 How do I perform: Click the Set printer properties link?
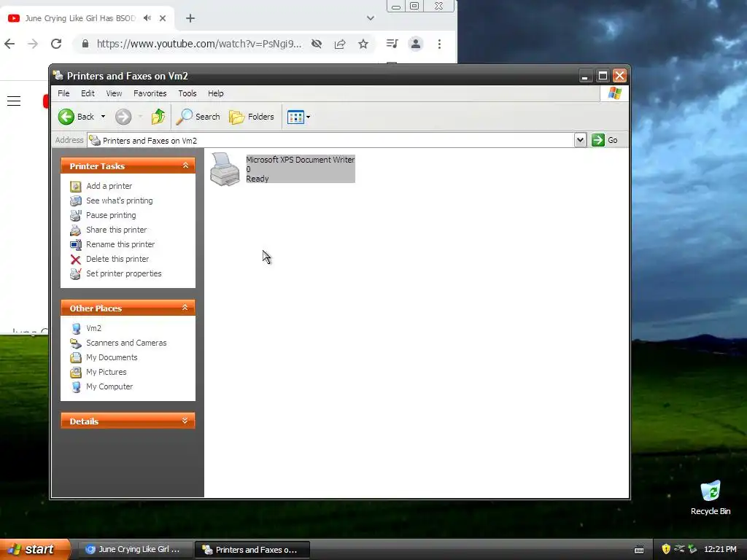124,273
